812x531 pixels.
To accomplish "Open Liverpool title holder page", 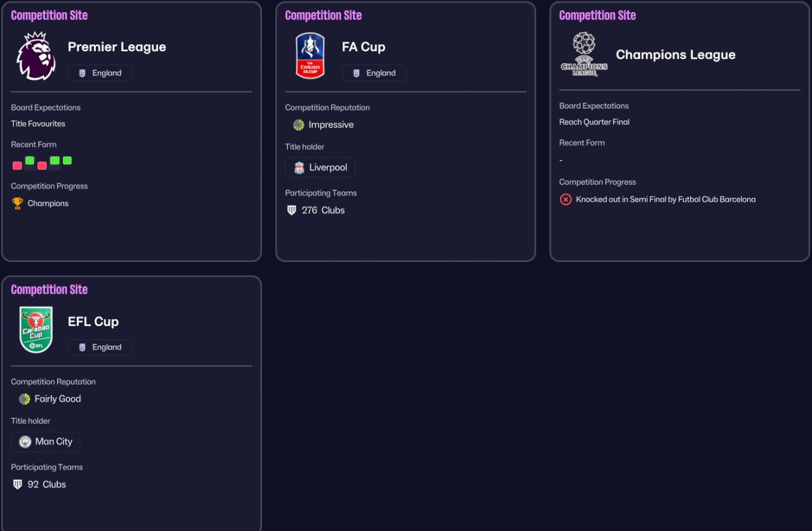I will coord(320,167).
